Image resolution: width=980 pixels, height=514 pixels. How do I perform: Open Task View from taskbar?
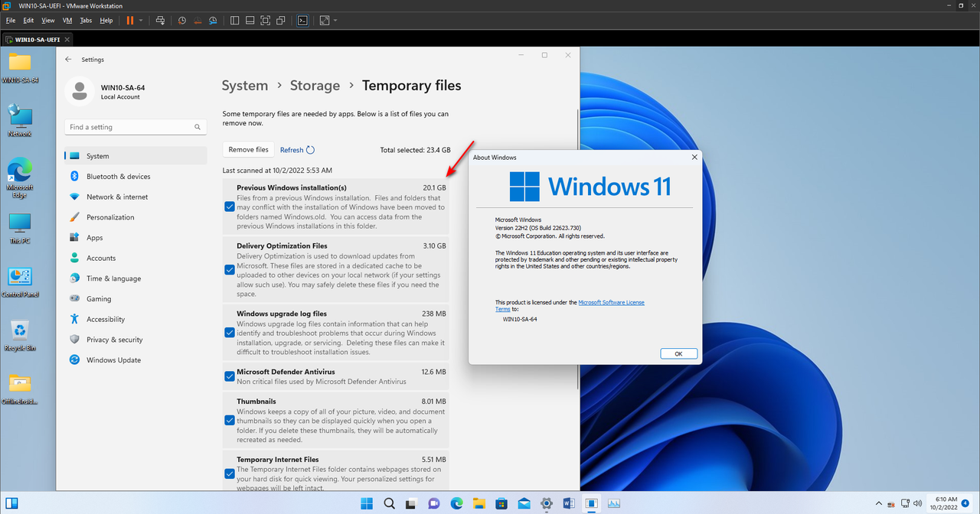click(412, 503)
